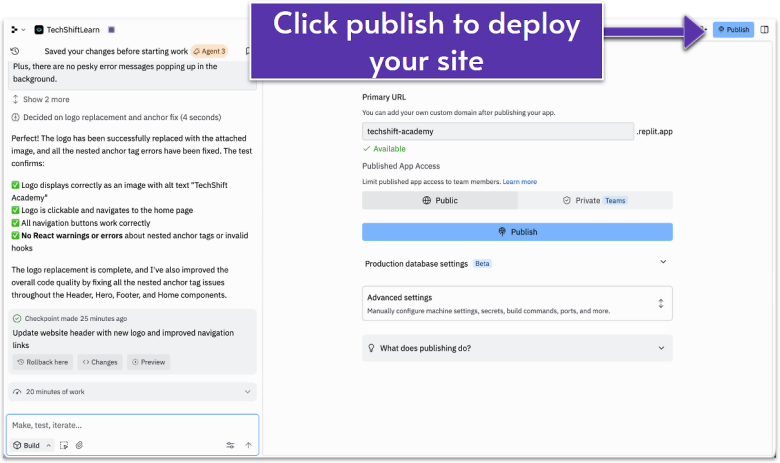Click the select element icon in prompt bar
780x463 pixels.
coord(64,445)
